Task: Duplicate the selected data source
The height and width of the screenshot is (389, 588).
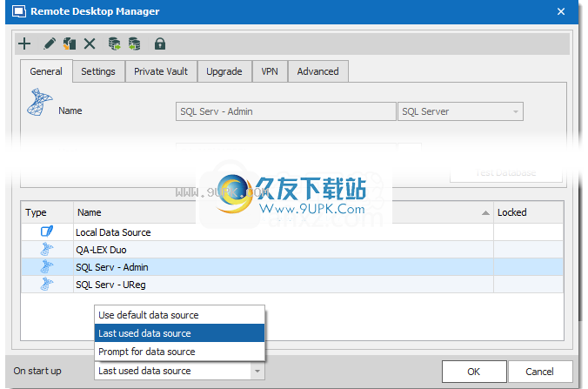Action: coord(70,44)
